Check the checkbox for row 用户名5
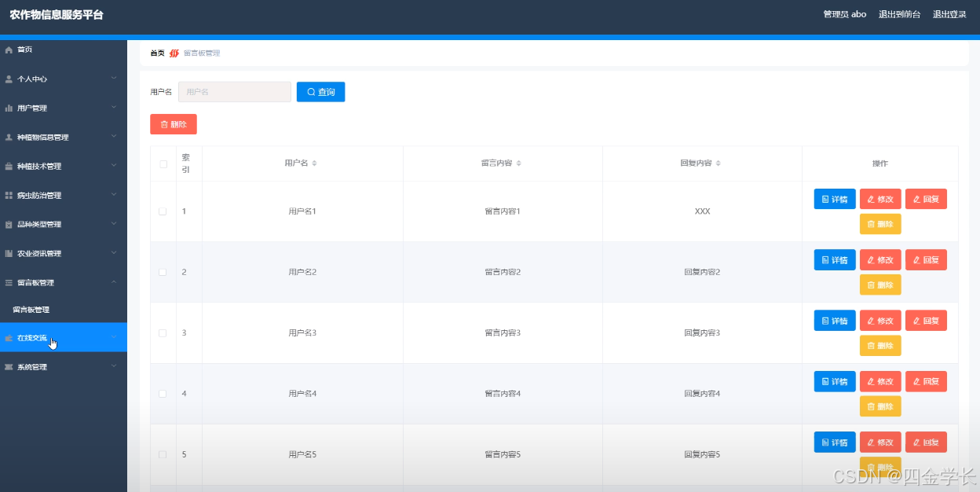The height and width of the screenshot is (492, 980). point(163,454)
